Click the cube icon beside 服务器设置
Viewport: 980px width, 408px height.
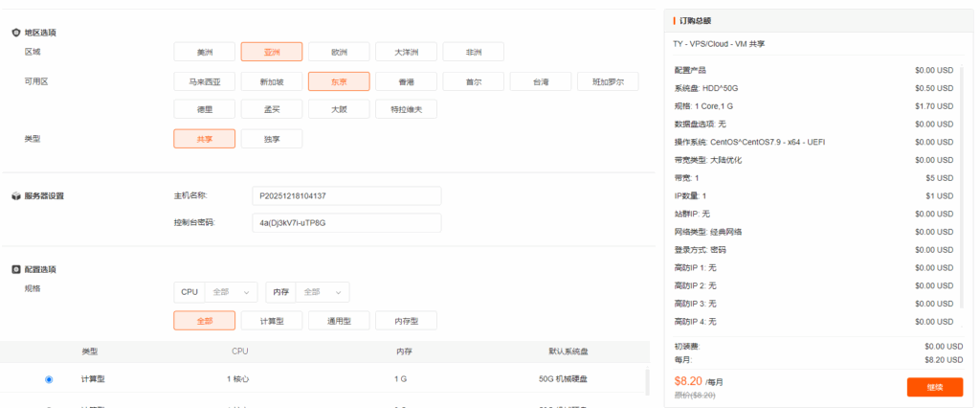[x=16, y=196]
